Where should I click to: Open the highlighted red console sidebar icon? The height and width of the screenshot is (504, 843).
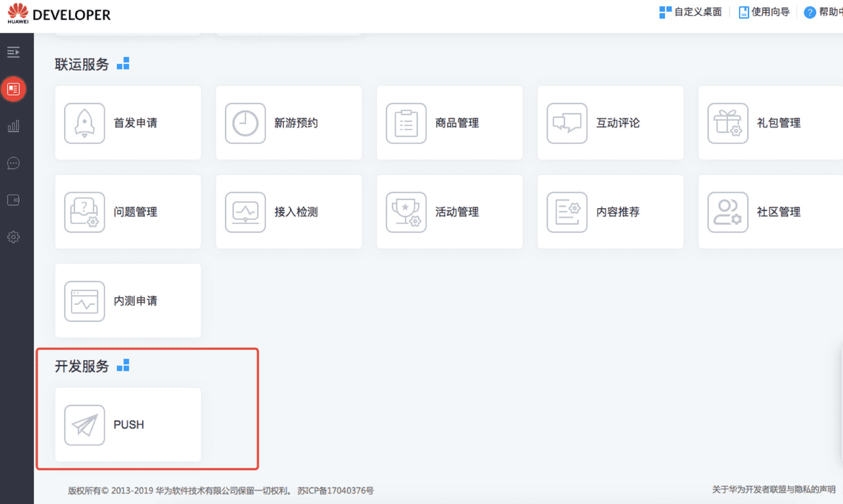(x=14, y=89)
